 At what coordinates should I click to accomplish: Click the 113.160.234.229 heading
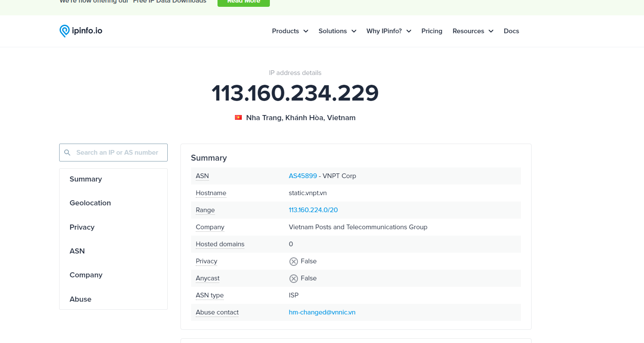[295, 93]
